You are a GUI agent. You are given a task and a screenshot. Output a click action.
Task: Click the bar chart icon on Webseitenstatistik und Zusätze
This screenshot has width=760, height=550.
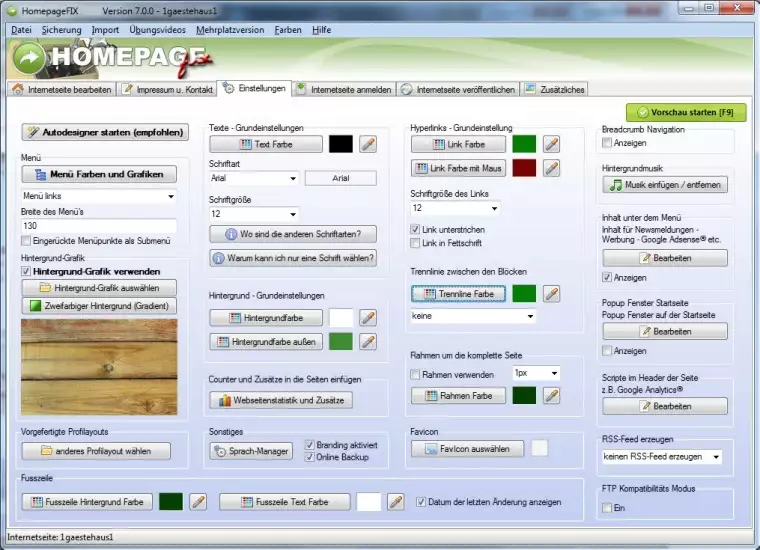pos(224,400)
